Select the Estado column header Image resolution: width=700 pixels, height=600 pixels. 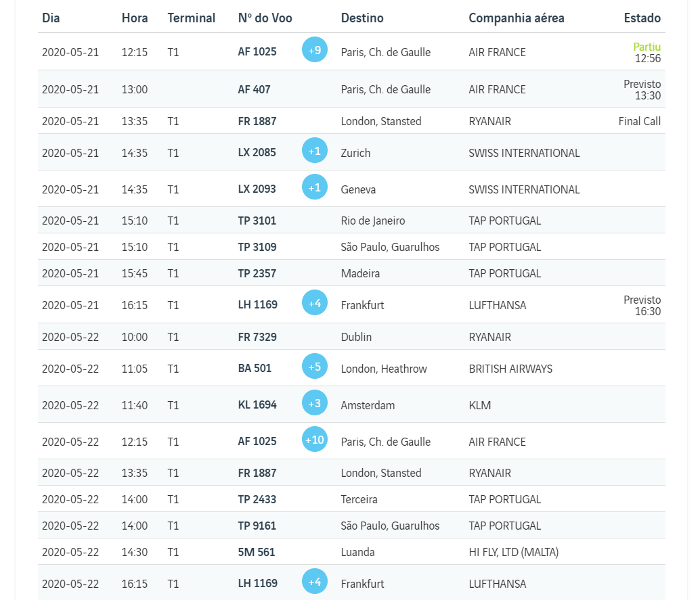(642, 18)
